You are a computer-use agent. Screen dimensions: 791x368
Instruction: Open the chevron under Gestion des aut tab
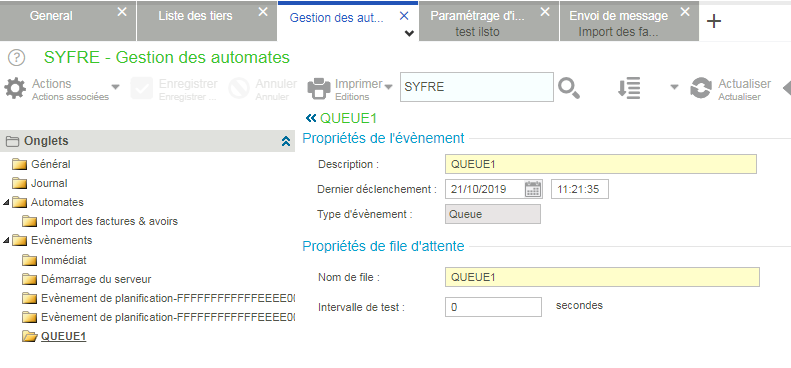coord(410,34)
